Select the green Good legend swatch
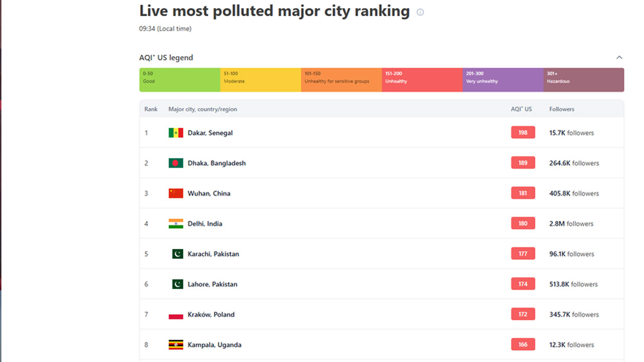 coord(180,80)
